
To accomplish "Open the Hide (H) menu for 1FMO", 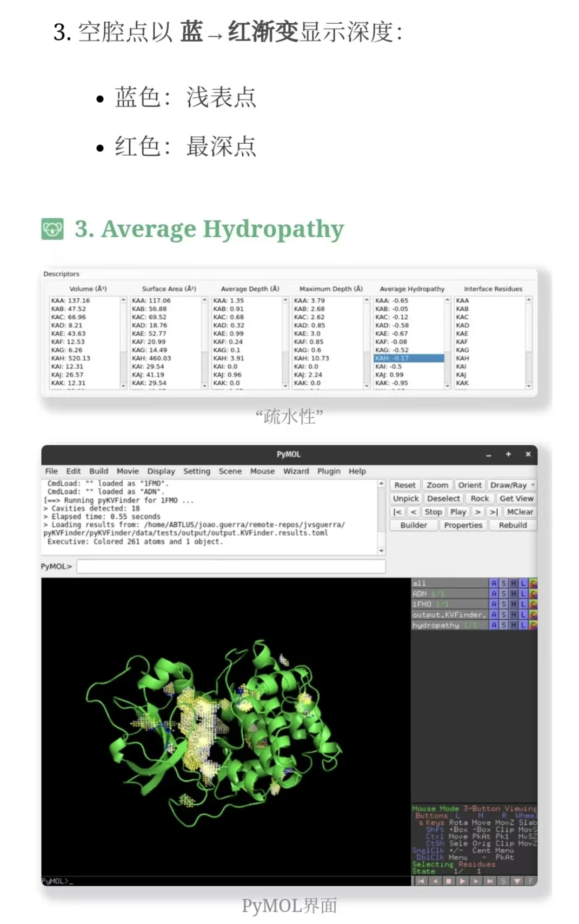I will pyautogui.click(x=514, y=604).
